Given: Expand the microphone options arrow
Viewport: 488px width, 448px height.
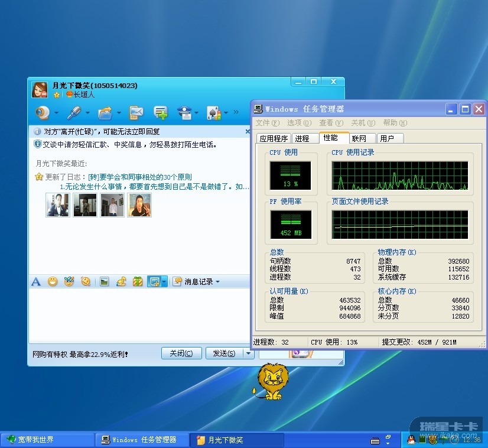Looking at the screenshot, I should click(x=88, y=113).
